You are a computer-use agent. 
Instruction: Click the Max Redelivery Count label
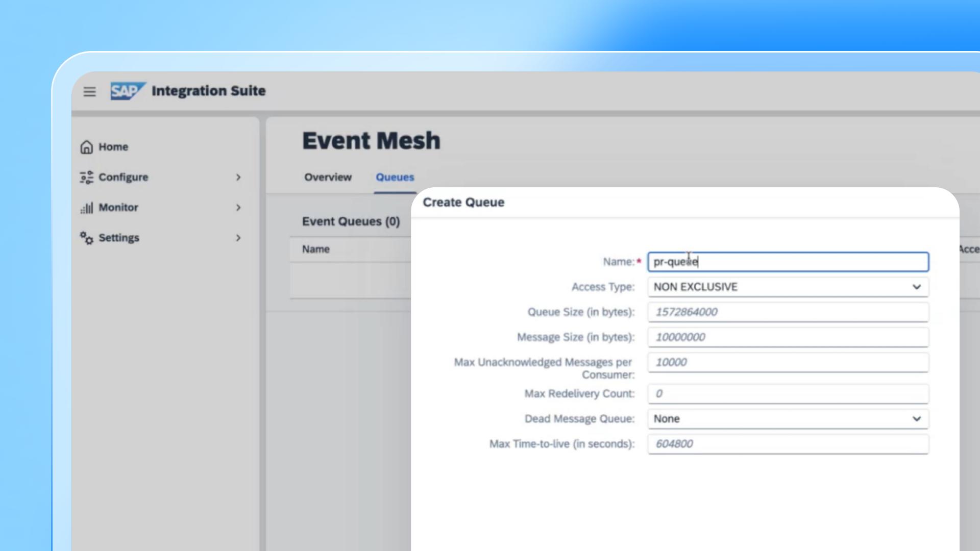click(x=579, y=394)
